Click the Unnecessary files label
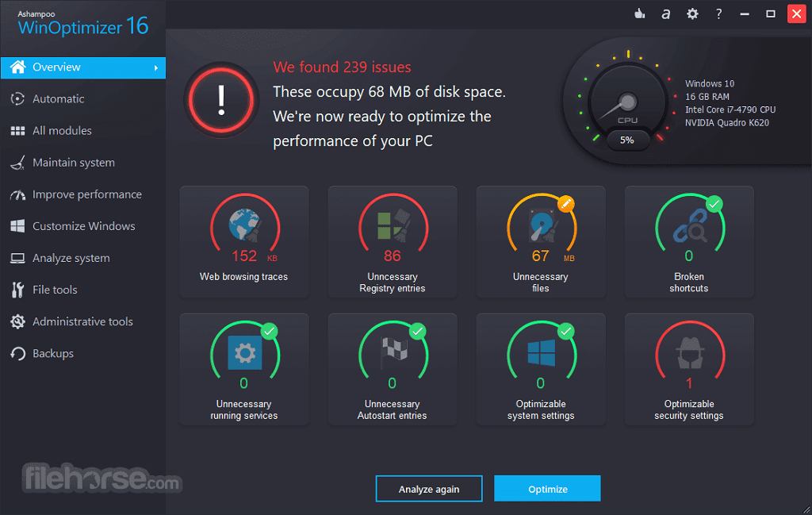 click(x=541, y=282)
